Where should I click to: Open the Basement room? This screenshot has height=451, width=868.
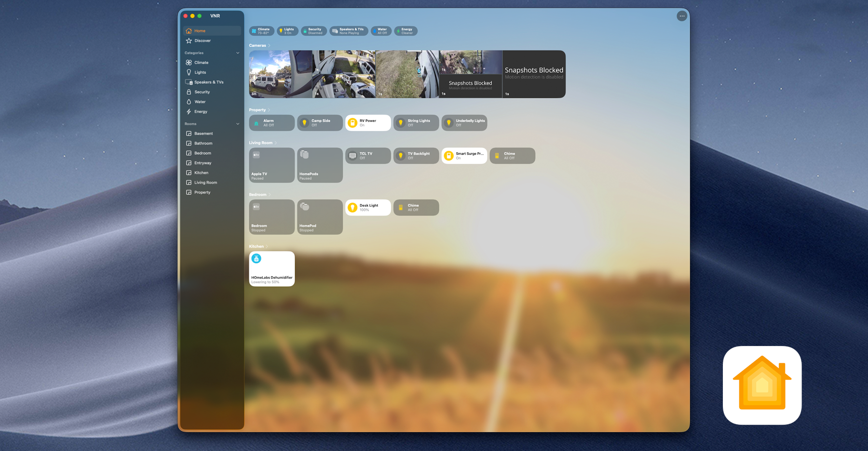tap(212, 133)
